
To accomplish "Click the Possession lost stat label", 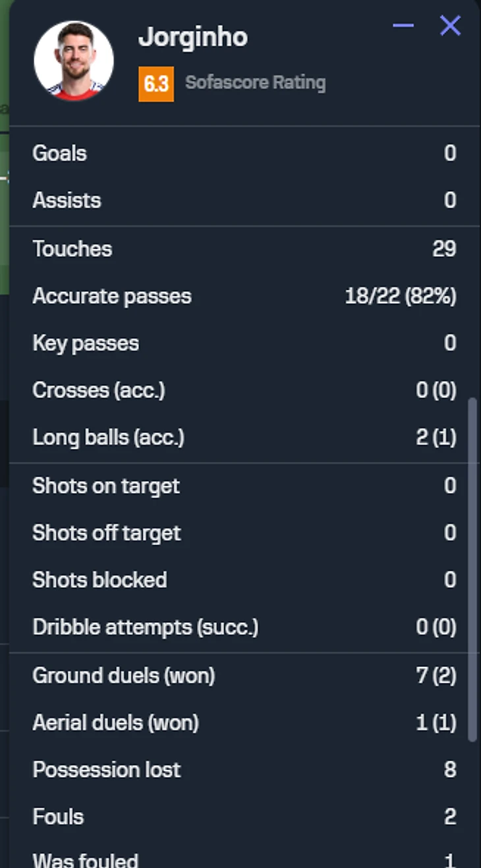I will click(107, 770).
